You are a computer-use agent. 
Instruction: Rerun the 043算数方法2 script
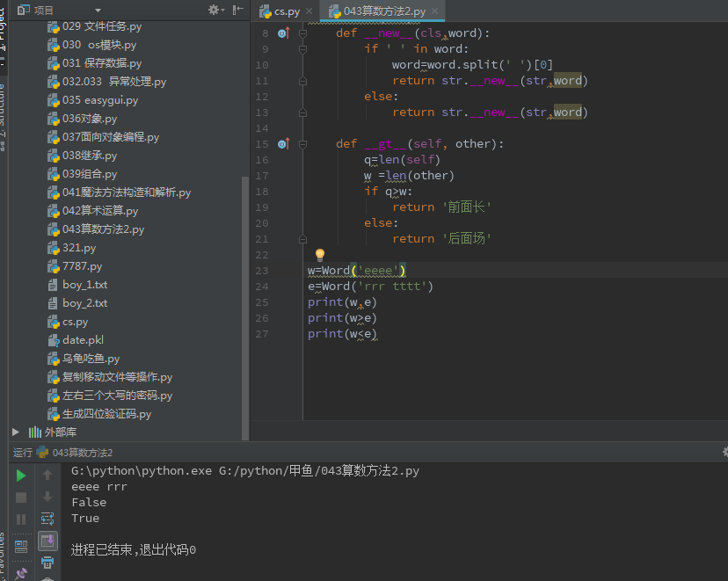pyautogui.click(x=21, y=476)
